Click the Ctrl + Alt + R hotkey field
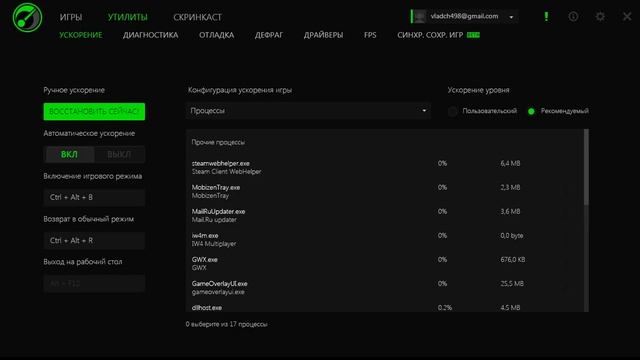 point(94,240)
